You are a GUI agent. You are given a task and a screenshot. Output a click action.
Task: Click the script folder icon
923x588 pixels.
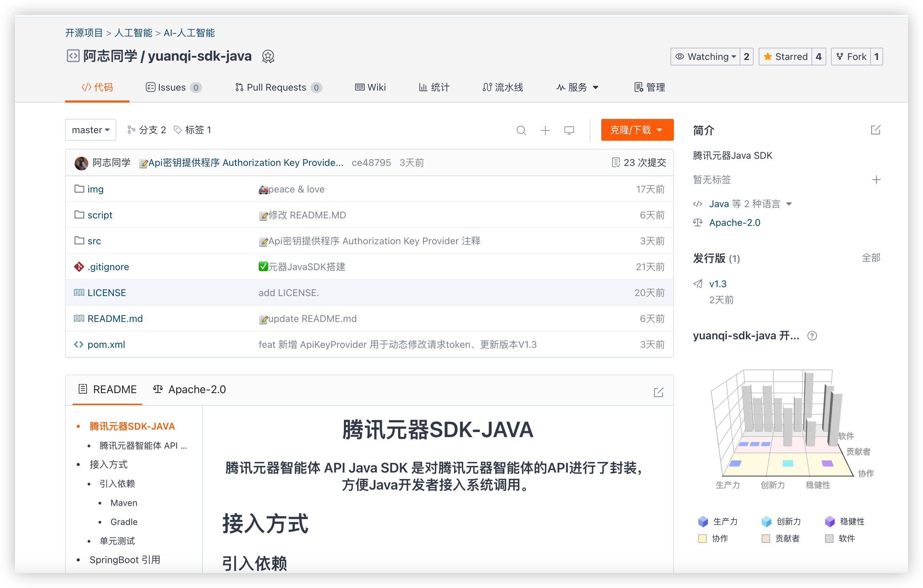pos(79,215)
